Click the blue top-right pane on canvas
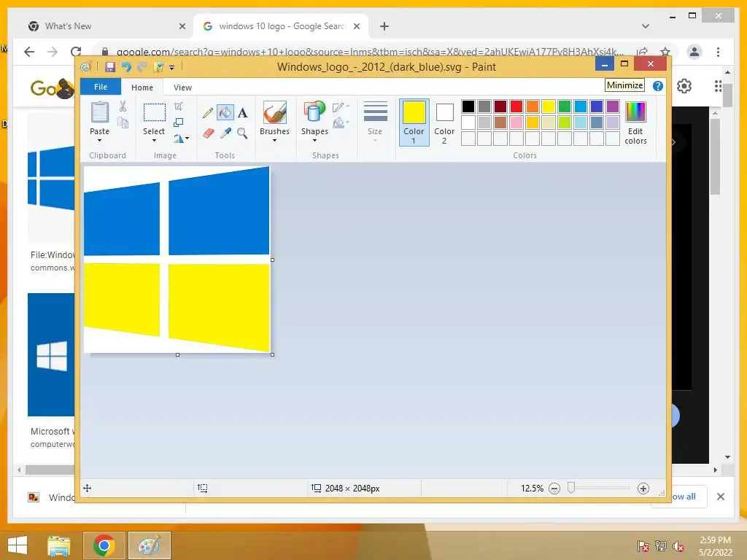Viewport: 747px width, 560px height. 219,212
